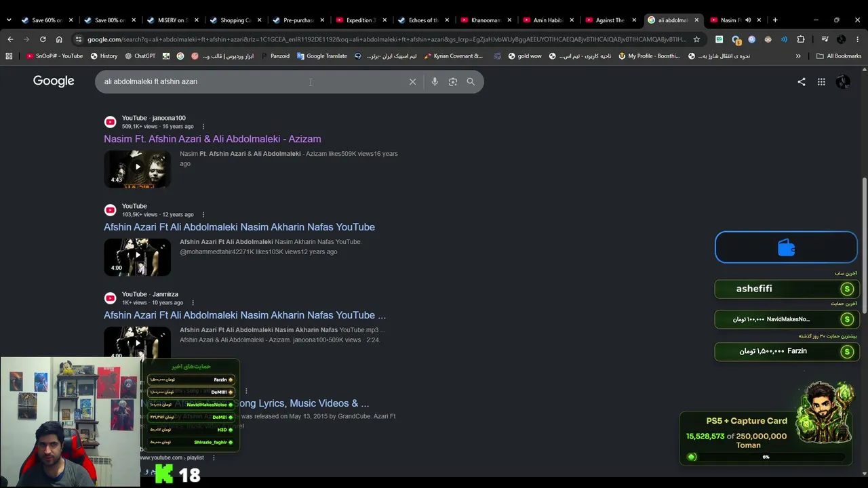Click the ashefifi latest sub entry
Image resolution: width=868 pixels, height=488 pixels.
coord(787,289)
